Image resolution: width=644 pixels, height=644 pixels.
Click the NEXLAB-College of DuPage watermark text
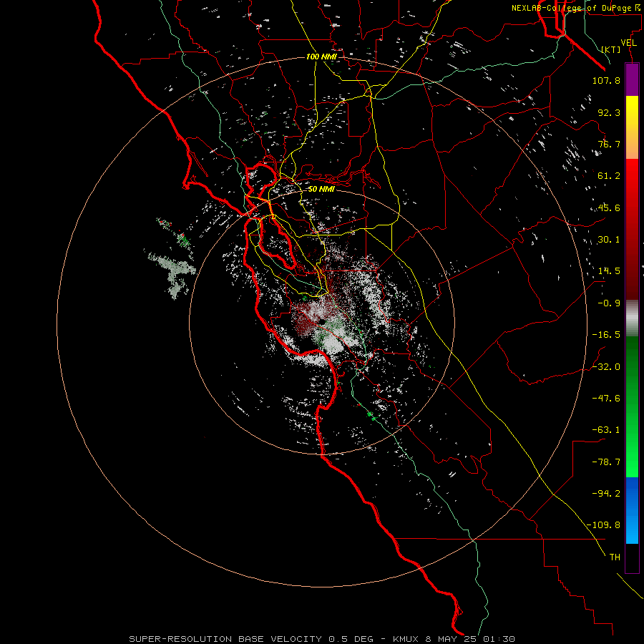click(x=577, y=8)
